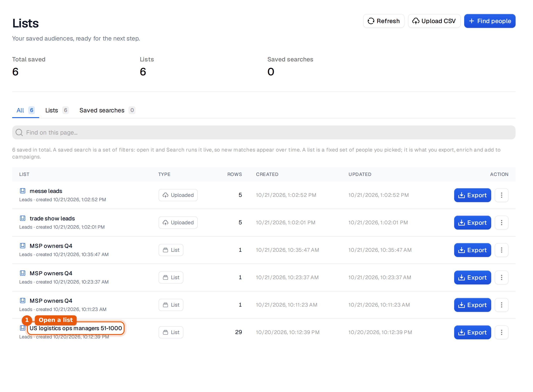The height and width of the screenshot is (392, 533).
Task: Switch to the Lists tab
Action: coord(57,110)
